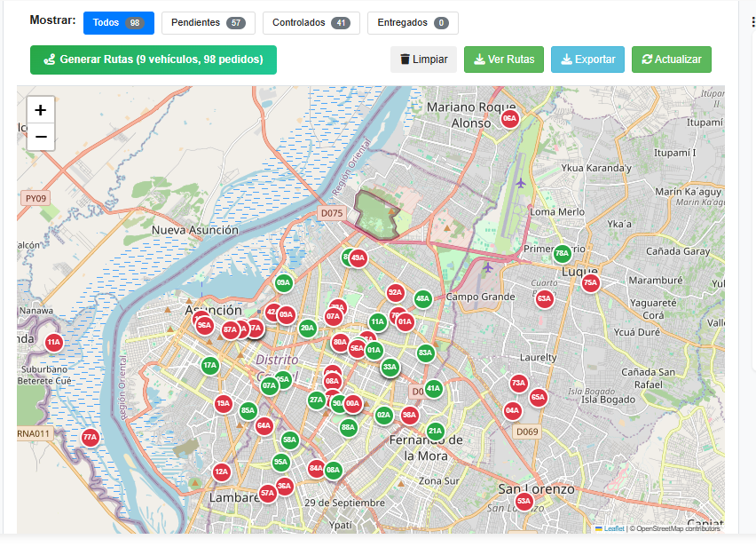Select the red 77A marker on the left
Viewport: 756px width, 547px height.
(90, 438)
